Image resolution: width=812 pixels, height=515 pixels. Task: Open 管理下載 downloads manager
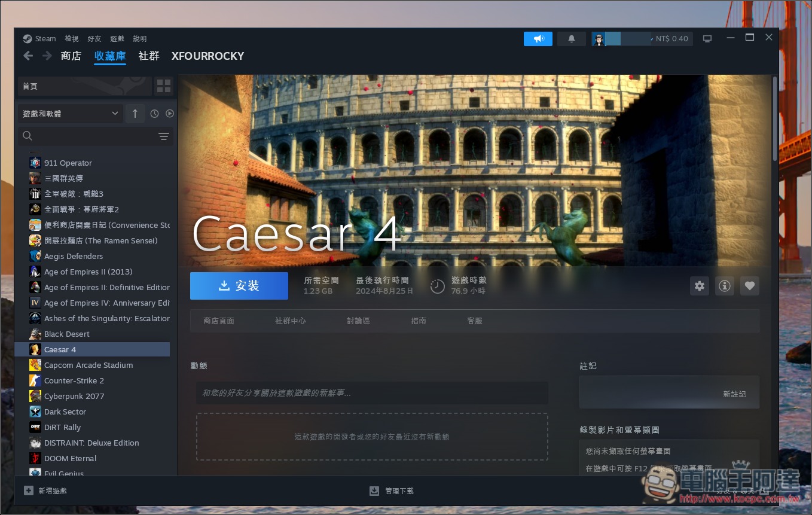pos(392,491)
